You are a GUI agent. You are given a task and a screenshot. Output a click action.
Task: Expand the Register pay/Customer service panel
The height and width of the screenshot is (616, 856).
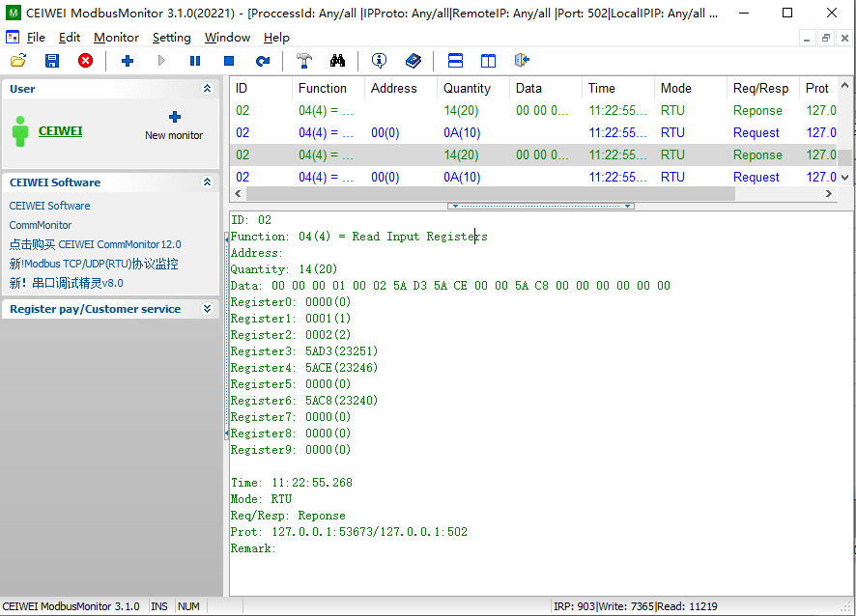coord(207,309)
